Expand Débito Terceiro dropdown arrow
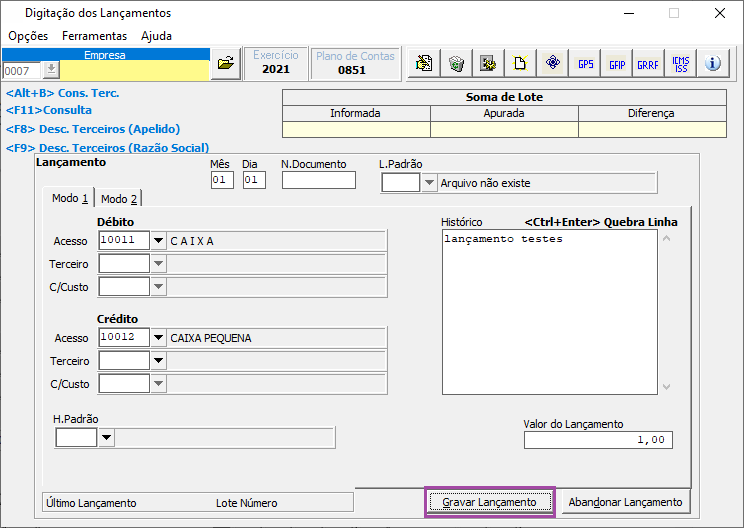The height and width of the screenshot is (528, 744). 158,263
